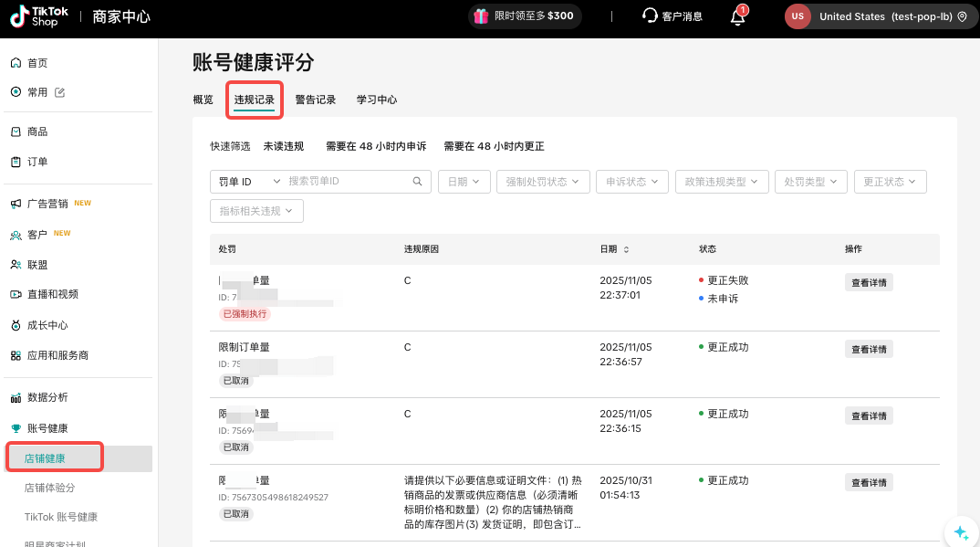Open 店铺体验分 in the sidebar

point(49,488)
